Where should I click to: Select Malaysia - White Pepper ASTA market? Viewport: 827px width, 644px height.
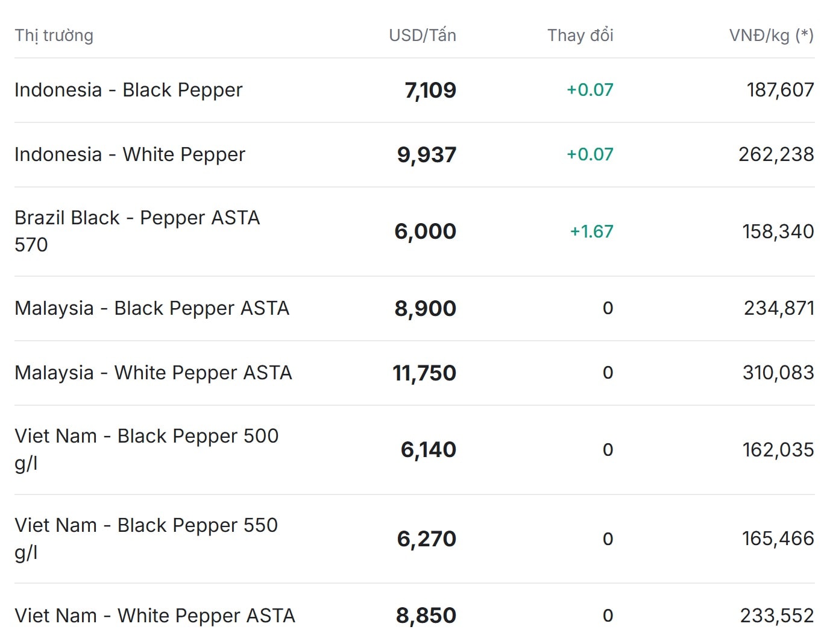pyautogui.click(x=153, y=373)
